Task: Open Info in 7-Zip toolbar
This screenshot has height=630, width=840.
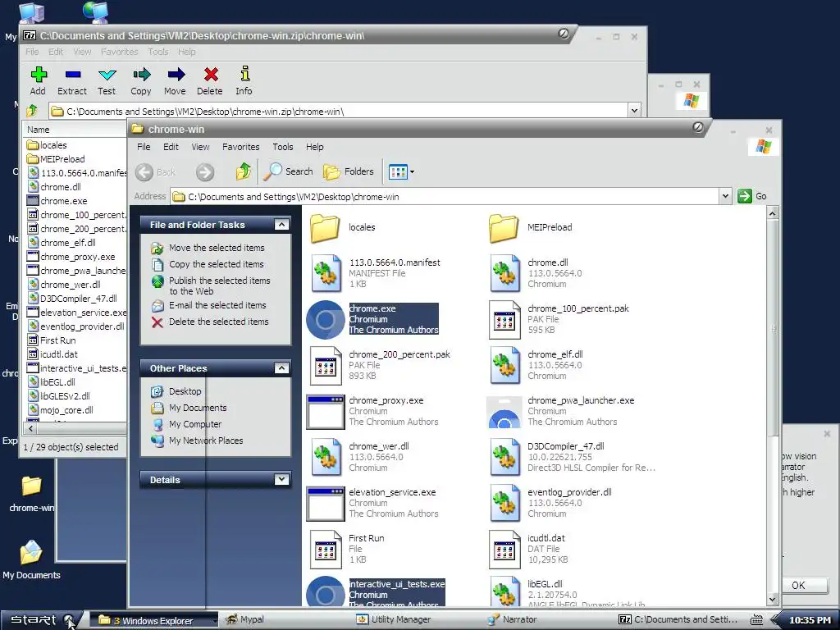Action: [244, 81]
